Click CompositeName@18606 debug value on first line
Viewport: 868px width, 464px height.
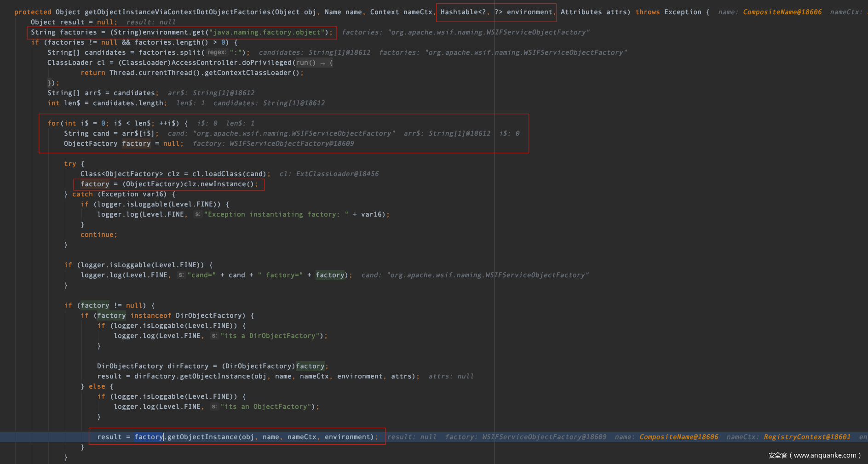point(782,12)
